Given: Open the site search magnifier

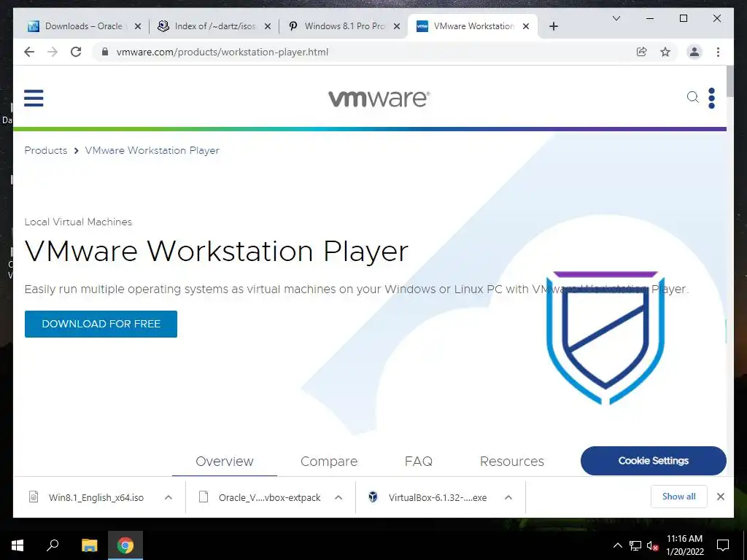Looking at the screenshot, I should coord(693,97).
